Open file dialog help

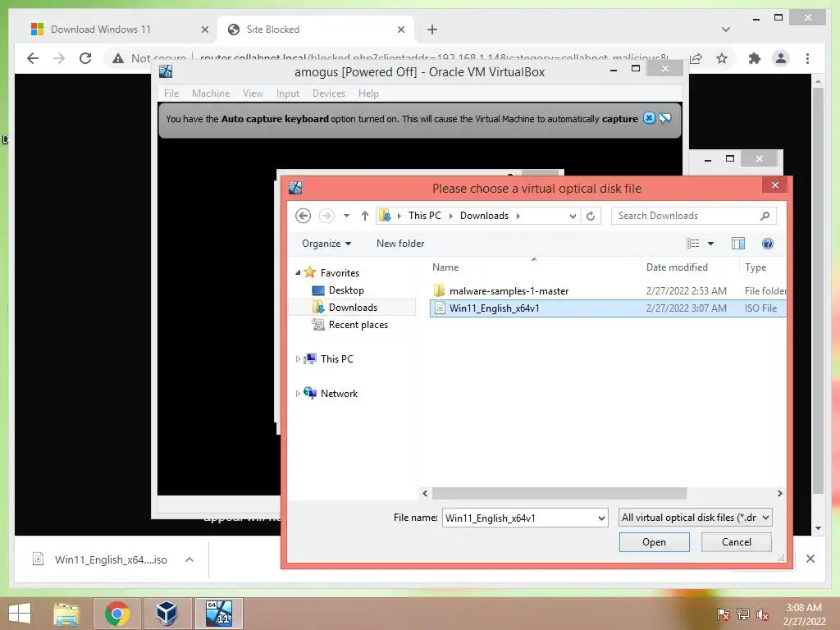(767, 244)
